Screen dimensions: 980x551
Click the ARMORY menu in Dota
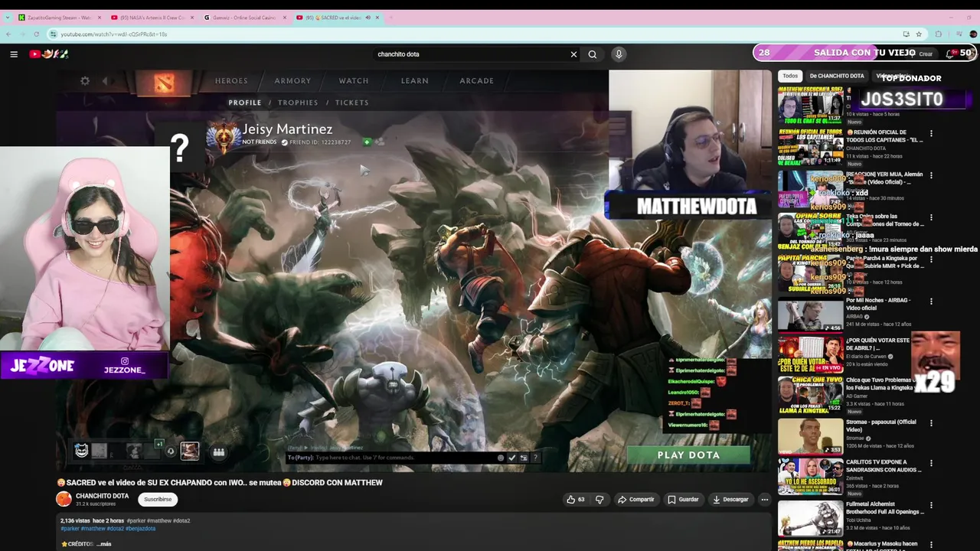pos(292,80)
